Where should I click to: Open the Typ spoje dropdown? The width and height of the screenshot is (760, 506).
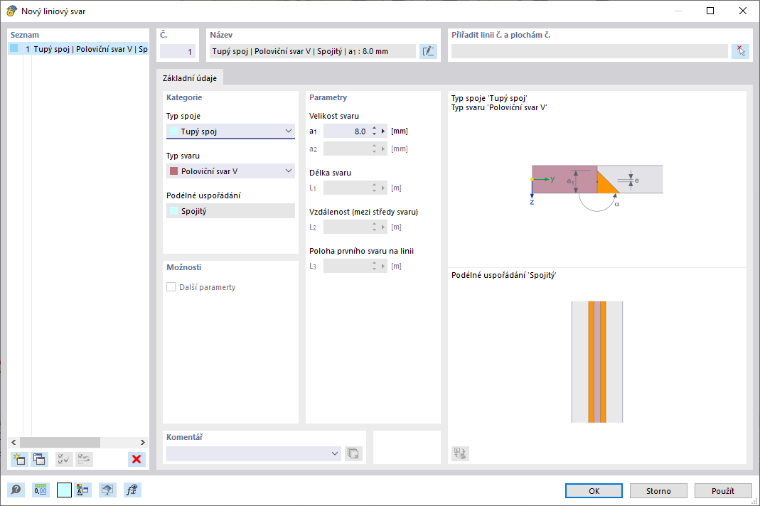[x=230, y=131]
